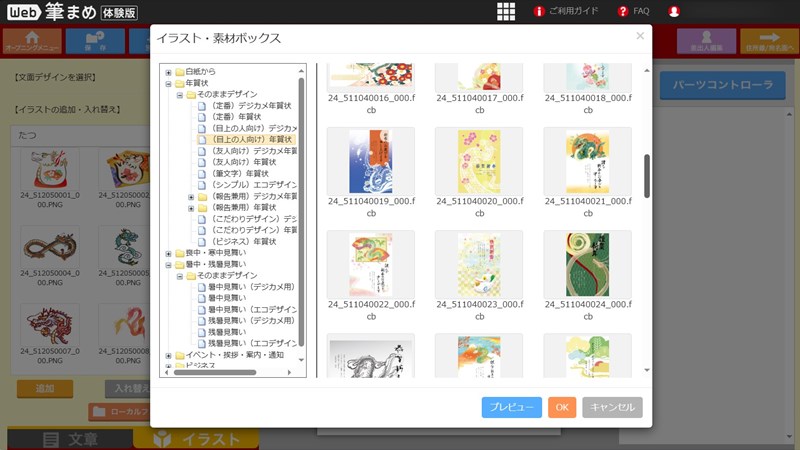
Task: Expand the 喪中・寒中見舞い folder
Action: tap(168, 254)
